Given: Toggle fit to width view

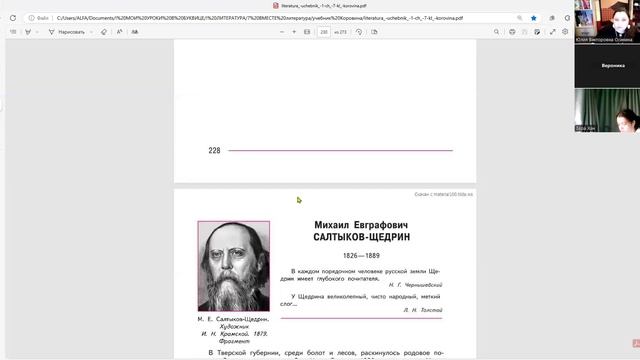Looking at the screenshot, I should pos(307,32).
